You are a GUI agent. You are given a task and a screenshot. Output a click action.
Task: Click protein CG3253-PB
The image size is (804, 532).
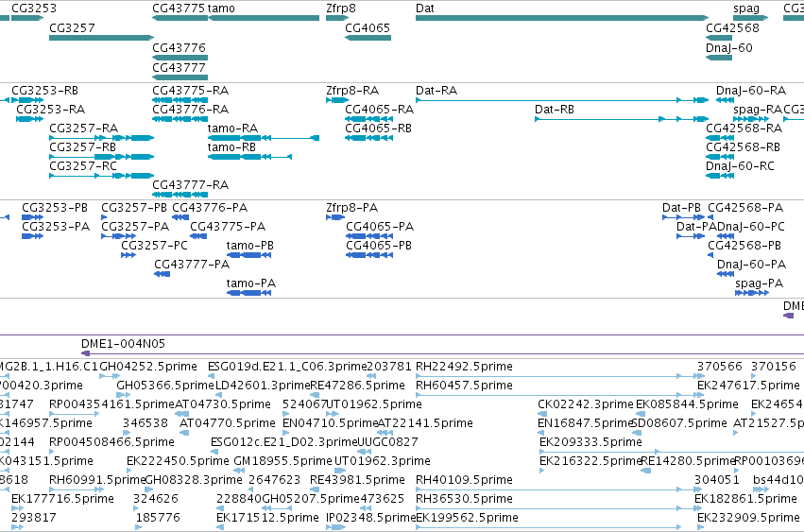pyautogui.click(x=55, y=208)
